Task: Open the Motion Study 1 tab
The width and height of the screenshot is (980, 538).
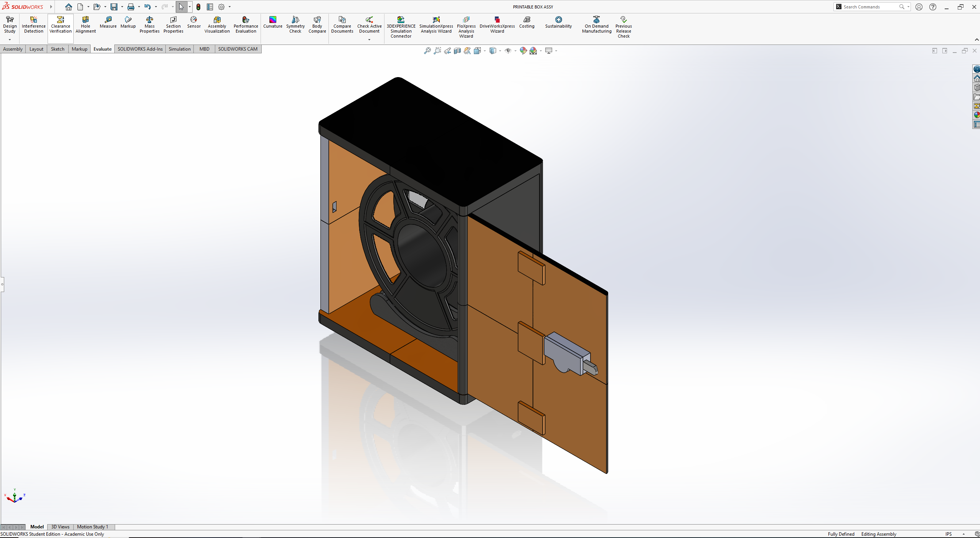Action: coord(92,526)
